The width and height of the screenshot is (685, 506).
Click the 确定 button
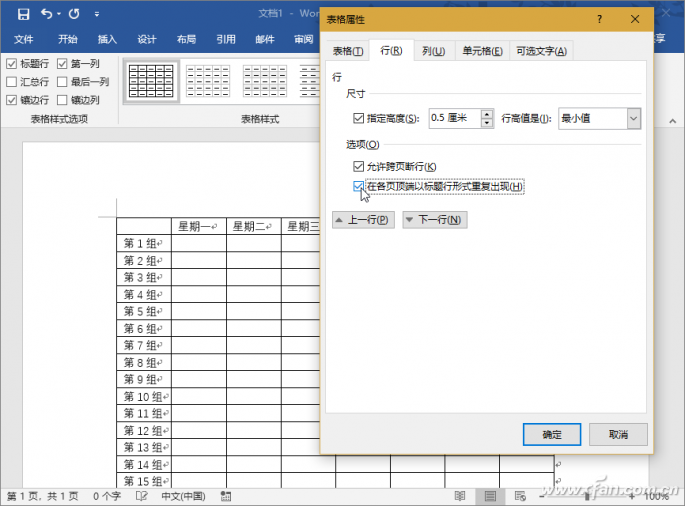pos(552,434)
